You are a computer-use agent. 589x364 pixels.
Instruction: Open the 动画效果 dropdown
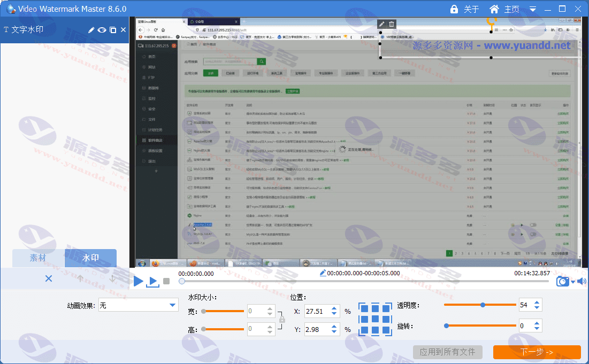point(138,305)
